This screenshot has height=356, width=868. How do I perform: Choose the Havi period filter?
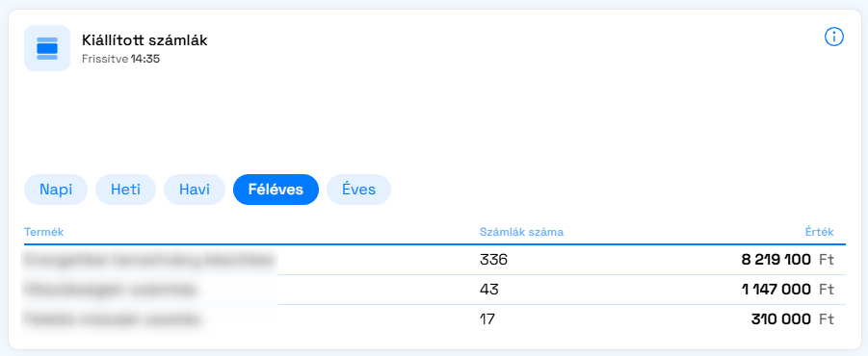click(x=195, y=190)
